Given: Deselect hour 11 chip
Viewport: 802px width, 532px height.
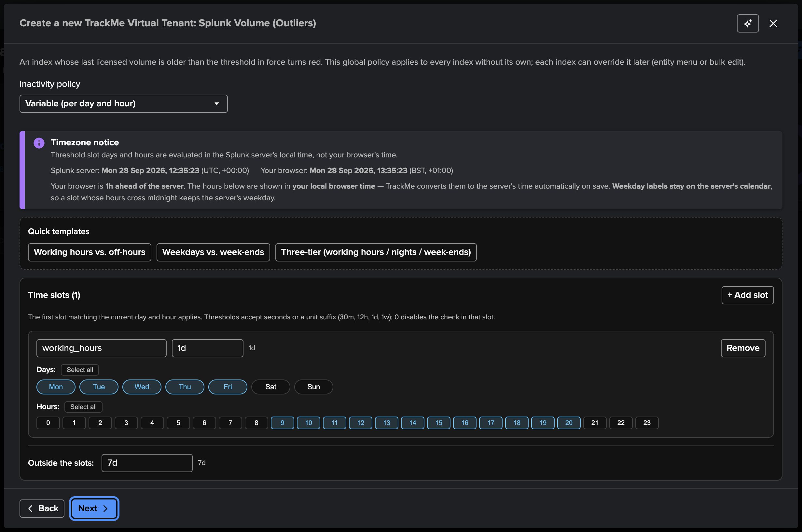Looking at the screenshot, I should coord(335,423).
